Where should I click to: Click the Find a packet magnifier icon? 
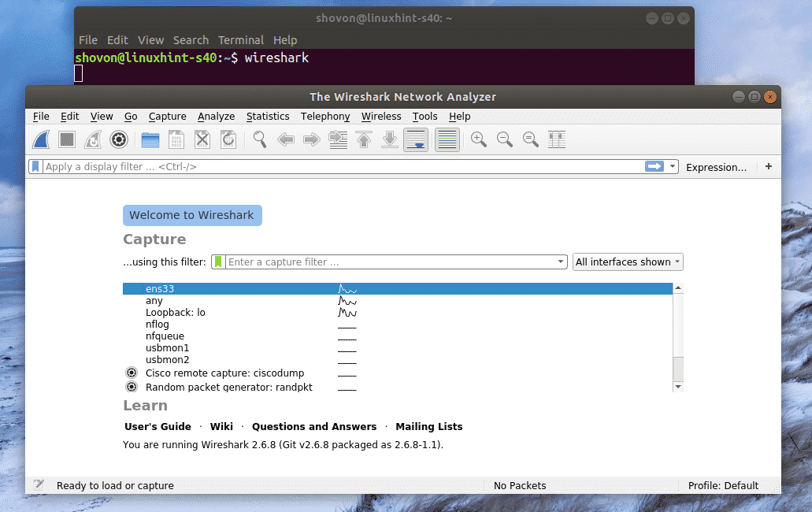tap(259, 139)
